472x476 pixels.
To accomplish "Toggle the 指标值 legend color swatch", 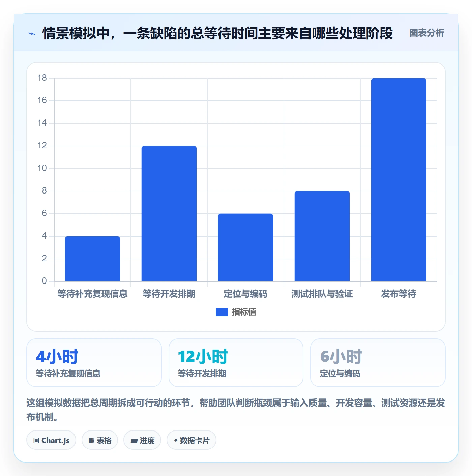I will [x=222, y=312].
